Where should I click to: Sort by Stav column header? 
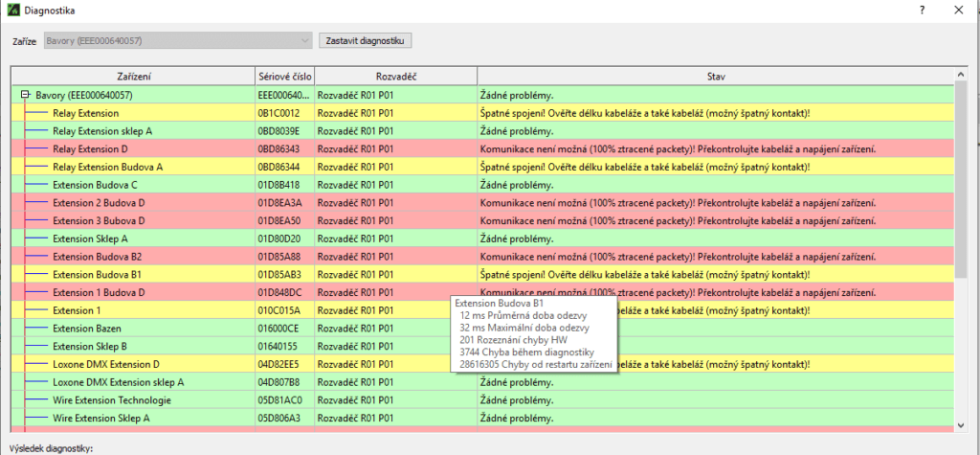click(716, 77)
